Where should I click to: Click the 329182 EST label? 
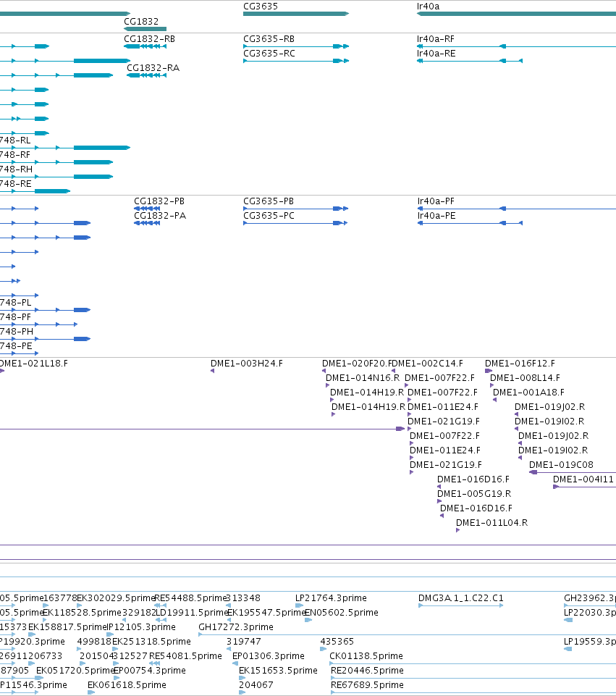[x=139, y=613]
